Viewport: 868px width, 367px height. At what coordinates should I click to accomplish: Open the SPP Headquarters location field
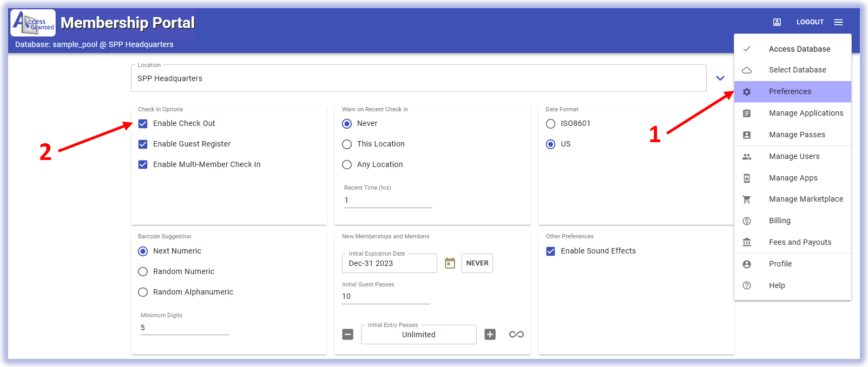[418, 78]
